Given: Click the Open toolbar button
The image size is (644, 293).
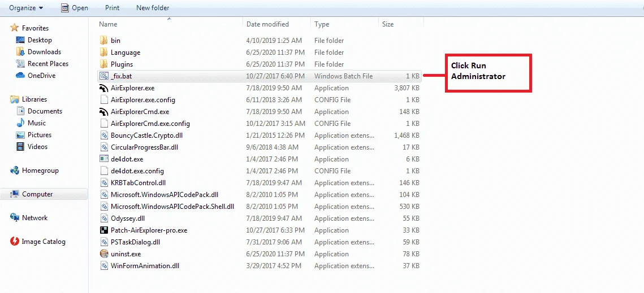Looking at the screenshot, I should pyautogui.click(x=75, y=7).
